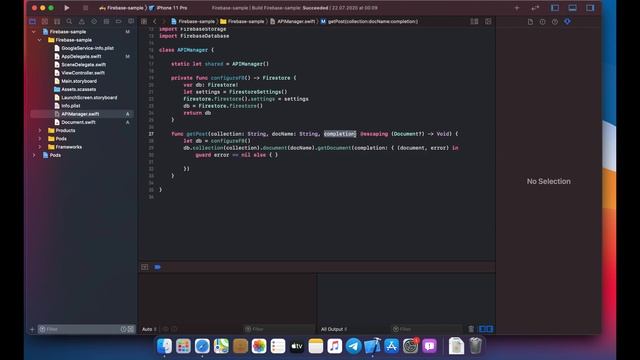Open the Symbol navigator
This screenshot has height=360, width=640.
(x=57, y=22)
